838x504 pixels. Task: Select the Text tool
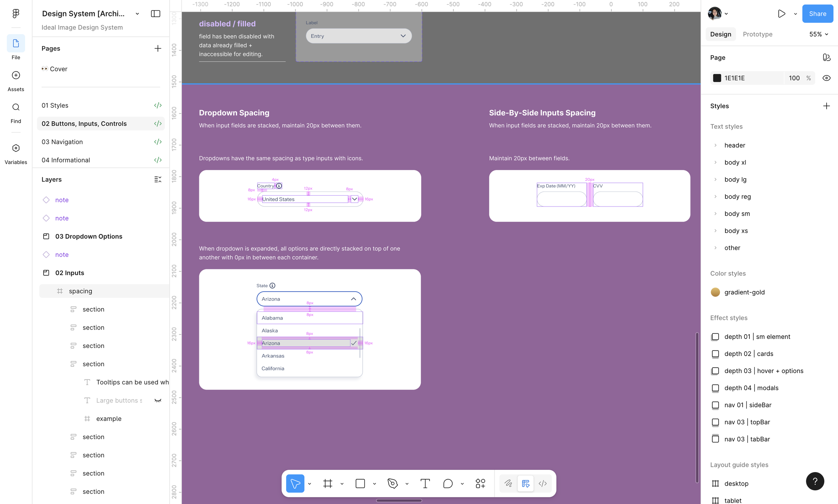tap(425, 483)
